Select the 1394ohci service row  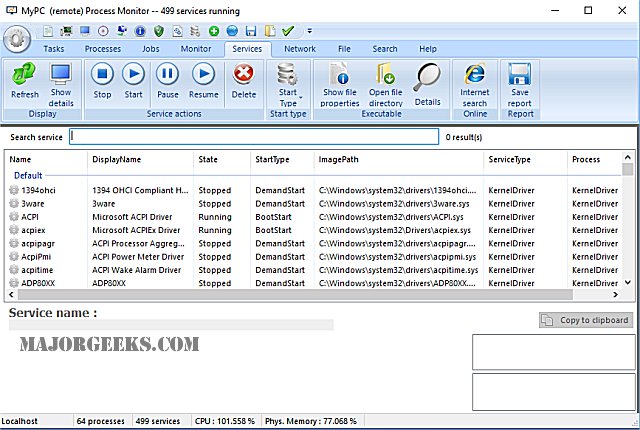(313, 190)
